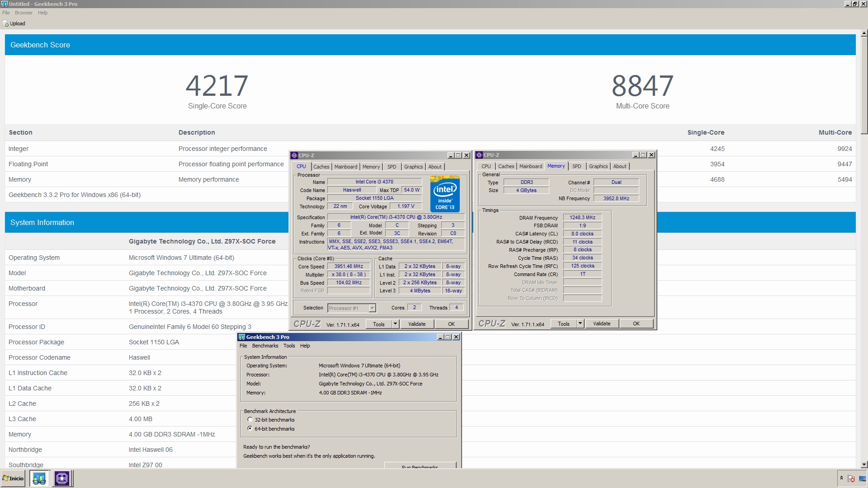Switch to Graphics tab in right CPU-Z window
Image resolution: width=868 pixels, height=488 pixels.
pyautogui.click(x=599, y=166)
